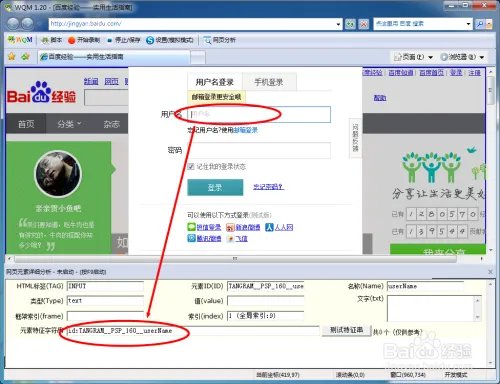The height and width of the screenshot is (384, 500).
Task: Click the 新闻 link near Baidu logo
Action: 91,81
